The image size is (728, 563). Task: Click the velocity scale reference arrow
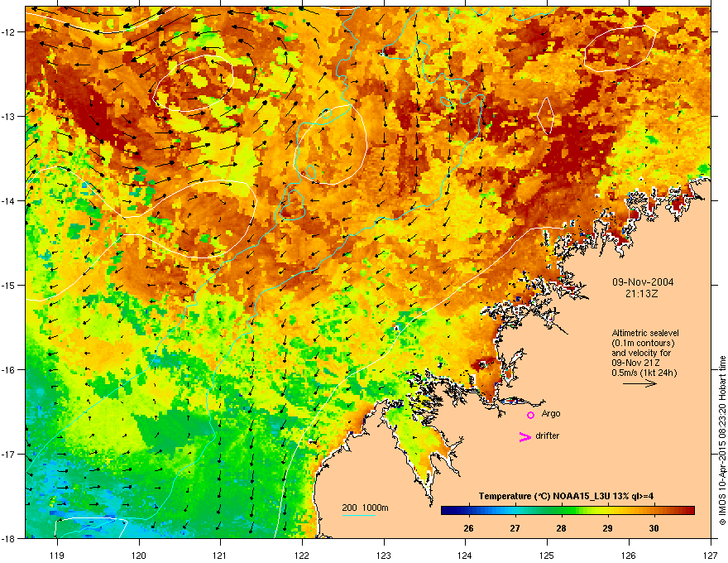[639, 383]
